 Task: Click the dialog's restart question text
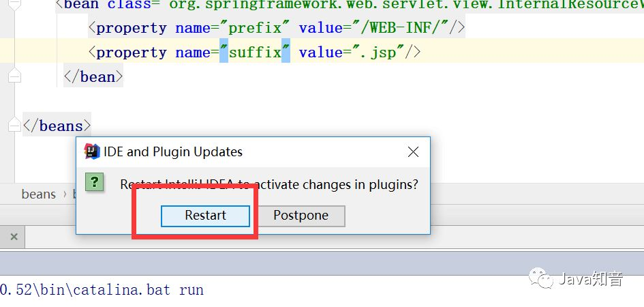click(x=269, y=184)
